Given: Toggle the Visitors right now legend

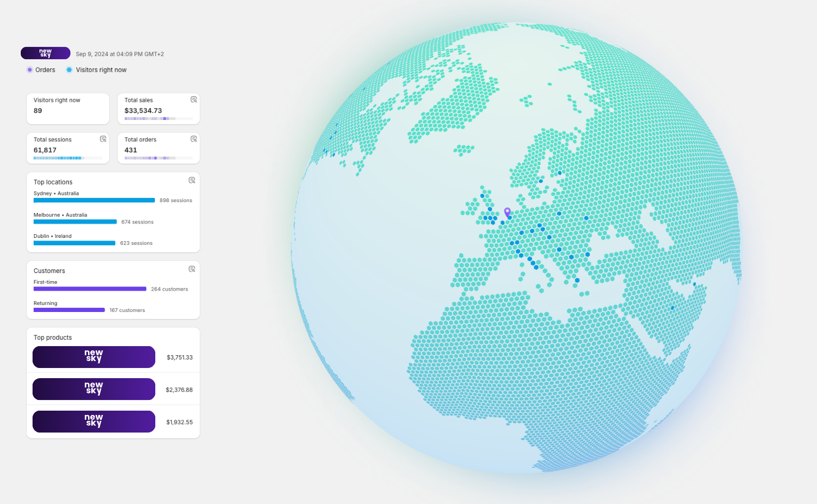Looking at the screenshot, I should pyautogui.click(x=96, y=70).
